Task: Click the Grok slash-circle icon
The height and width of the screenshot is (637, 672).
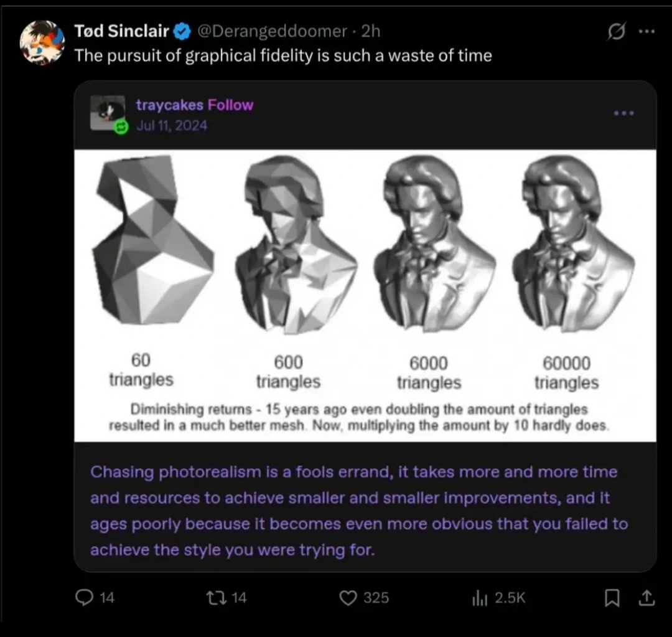Action: pos(617,31)
